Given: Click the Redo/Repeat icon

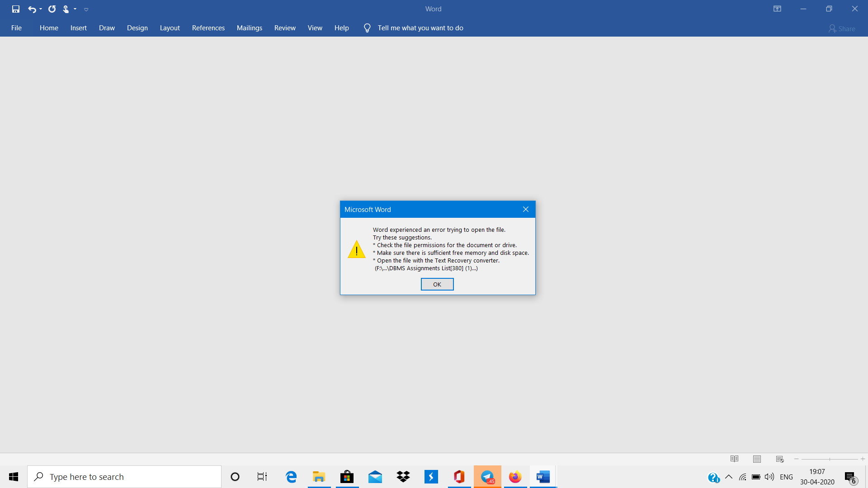Looking at the screenshot, I should 52,9.
